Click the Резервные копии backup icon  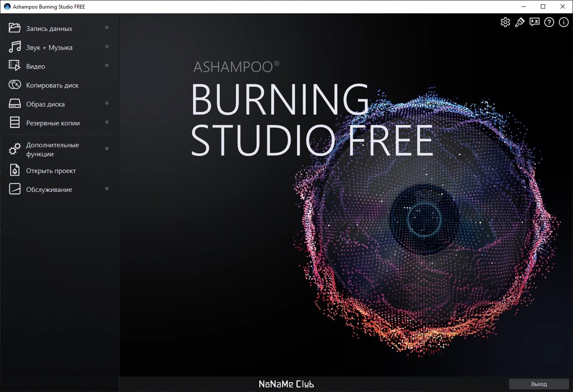(15, 123)
